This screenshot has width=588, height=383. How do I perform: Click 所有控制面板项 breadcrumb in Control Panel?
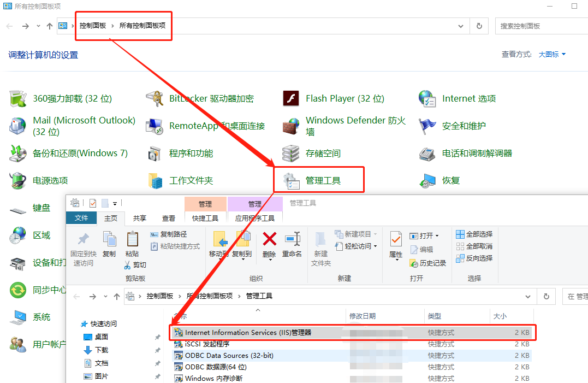pos(142,26)
